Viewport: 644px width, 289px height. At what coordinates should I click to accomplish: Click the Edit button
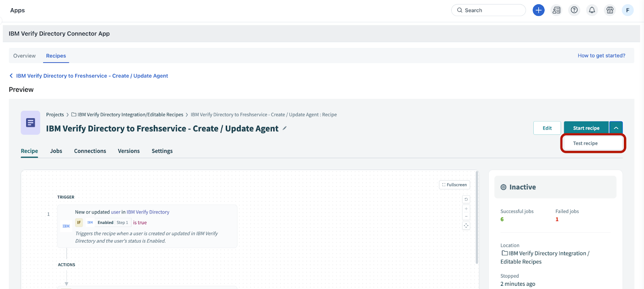tap(547, 128)
